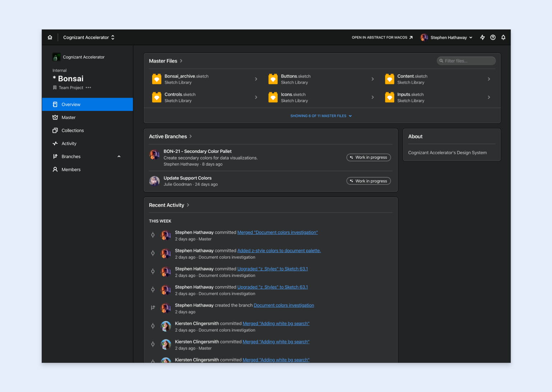552x392 pixels.
Task: Open the Merged "Document colors investigation" commit link
Action: (x=277, y=233)
